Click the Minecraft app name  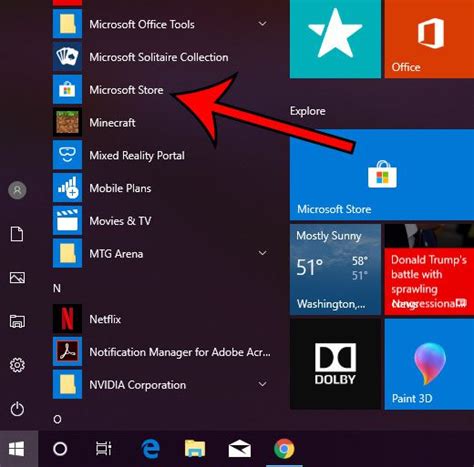click(x=112, y=123)
